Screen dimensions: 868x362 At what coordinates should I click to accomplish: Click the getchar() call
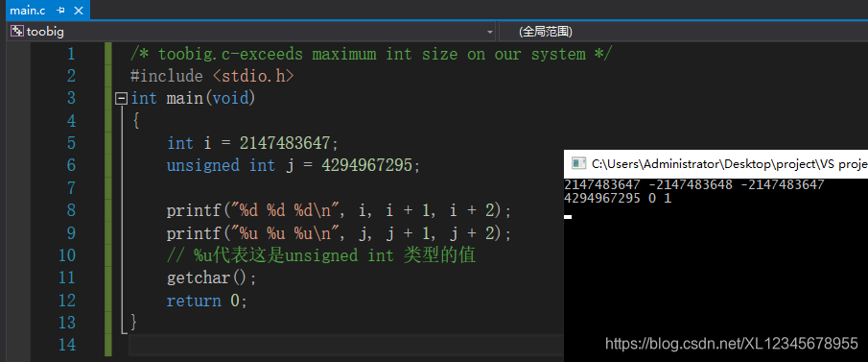point(212,278)
